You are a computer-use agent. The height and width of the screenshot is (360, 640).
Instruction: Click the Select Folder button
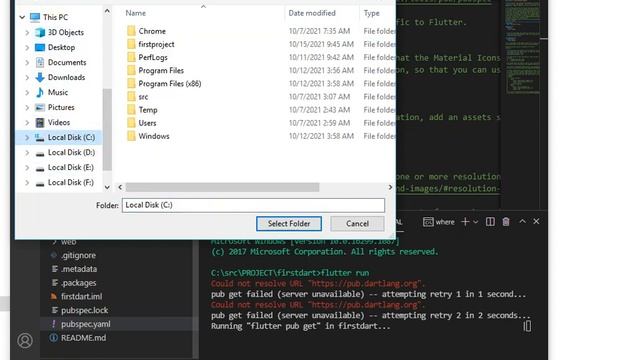tap(289, 224)
